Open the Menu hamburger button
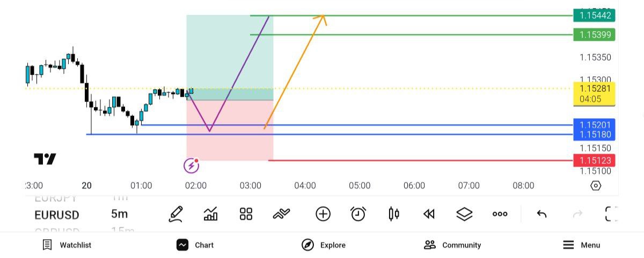This screenshot has height=258, width=644. (581, 245)
